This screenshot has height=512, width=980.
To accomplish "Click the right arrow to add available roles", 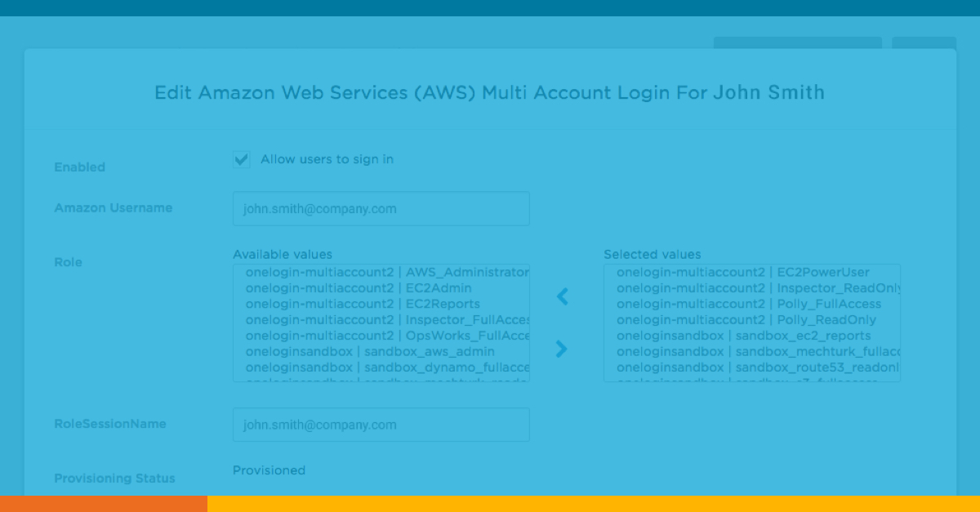I will click(x=562, y=349).
